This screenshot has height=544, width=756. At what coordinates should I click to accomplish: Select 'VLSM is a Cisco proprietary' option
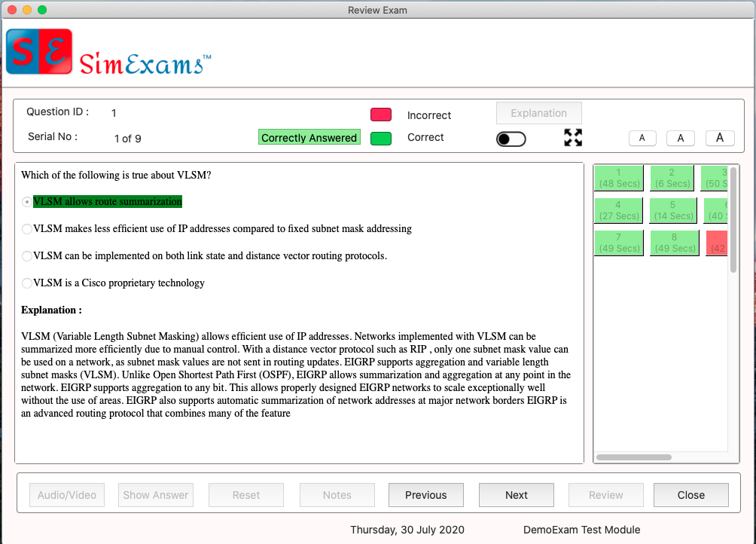[27, 283]
